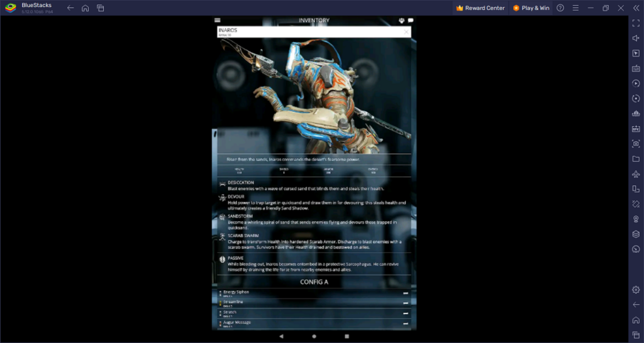
Task: Open game controls keyboard icon
Action: (636, 68)
